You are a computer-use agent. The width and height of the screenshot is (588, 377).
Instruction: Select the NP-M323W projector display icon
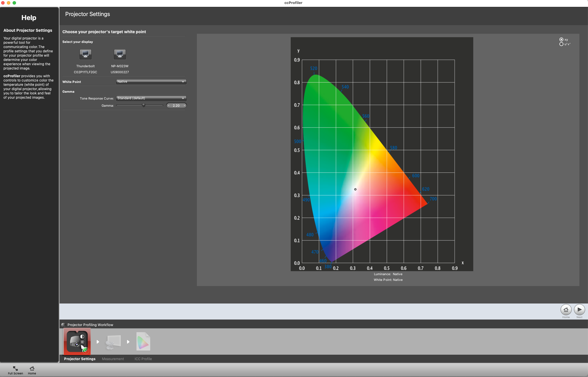pyautogui.click(x=120, y=54)
